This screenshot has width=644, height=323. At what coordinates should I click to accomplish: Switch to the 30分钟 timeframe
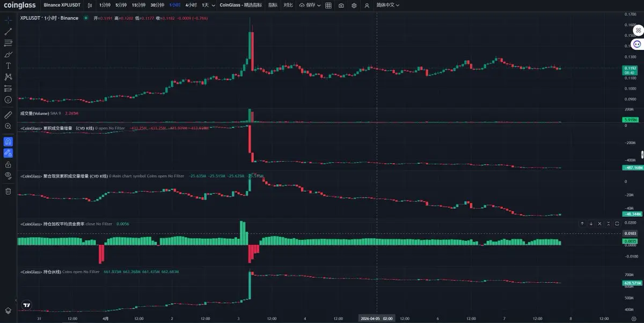coord(158,5)
